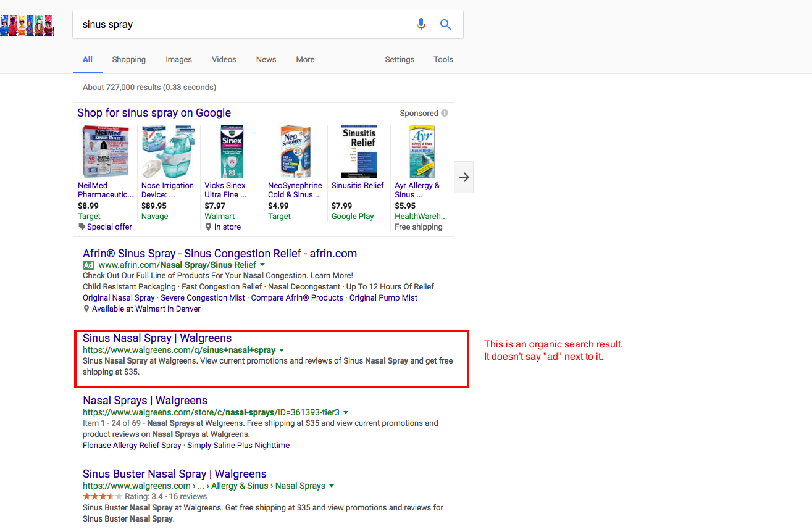Image resolution: width=812 pixels, height=532 pixels.
Task: Switch to the Images tab
Action: [x=178, y=60]
